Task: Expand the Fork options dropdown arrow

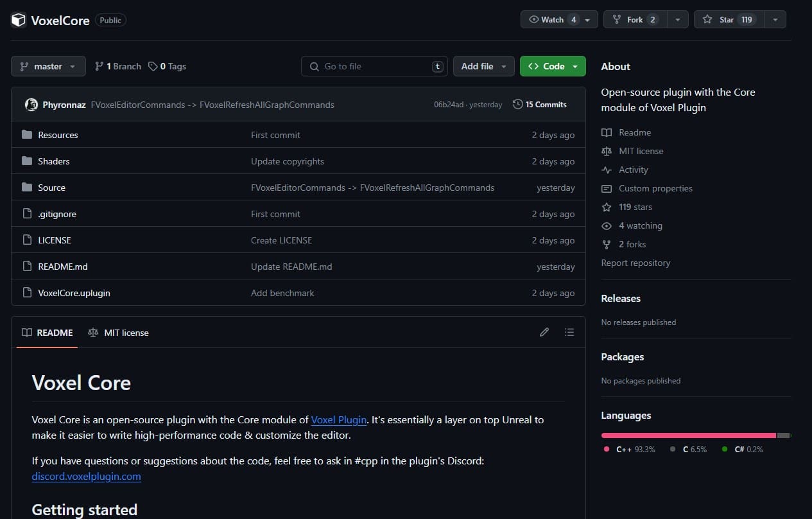Action: pyautogui.click(x=677, y=20)
